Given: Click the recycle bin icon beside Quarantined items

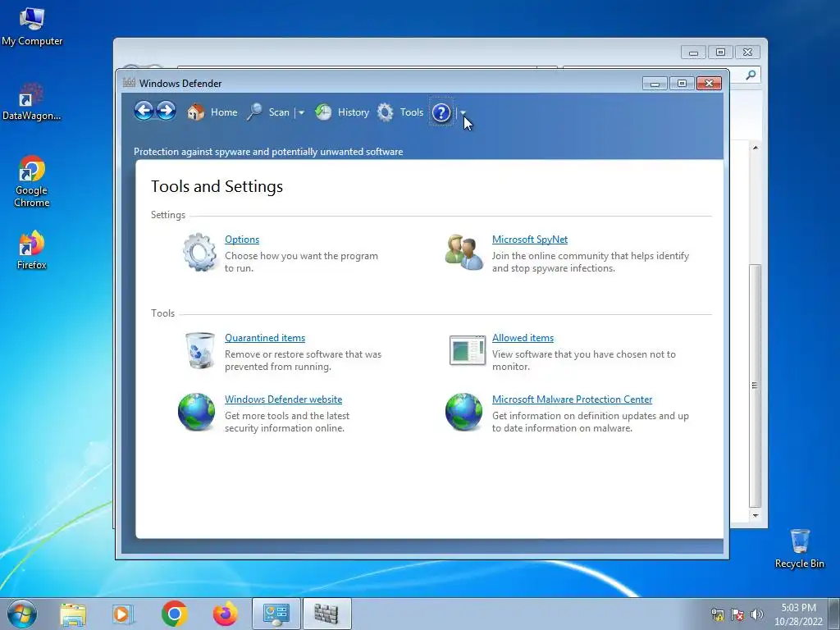Looking at the screenshot, I should [199, 351].
